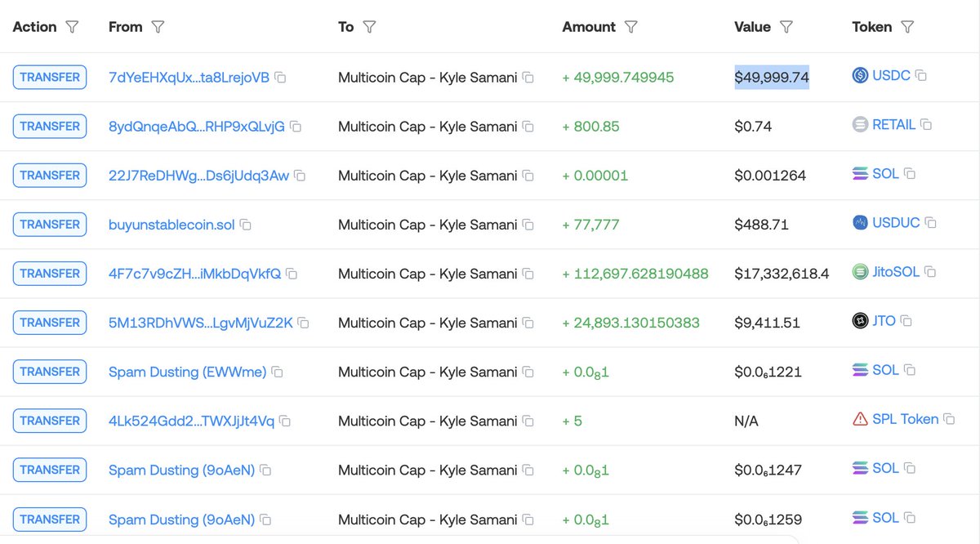Screen dimensions: 980x544
Task: Click the USDC token logo
Action: tap(860, 75)
